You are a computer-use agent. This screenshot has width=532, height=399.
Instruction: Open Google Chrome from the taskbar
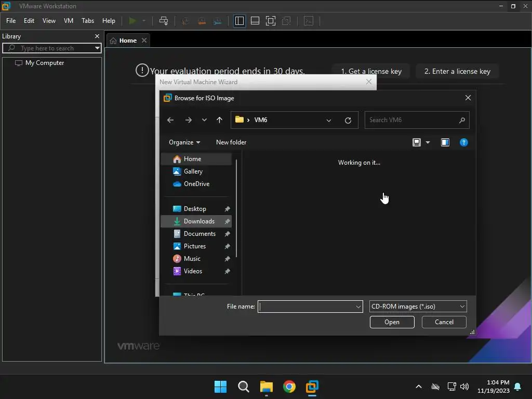tap(289, 387)
